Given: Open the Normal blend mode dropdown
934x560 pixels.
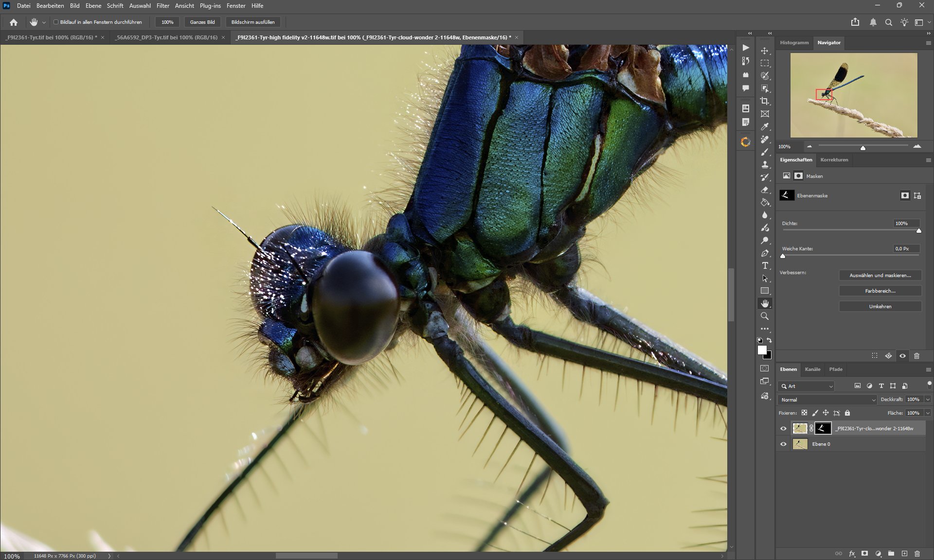Looking at the screenshot, I should pos(827,400).
